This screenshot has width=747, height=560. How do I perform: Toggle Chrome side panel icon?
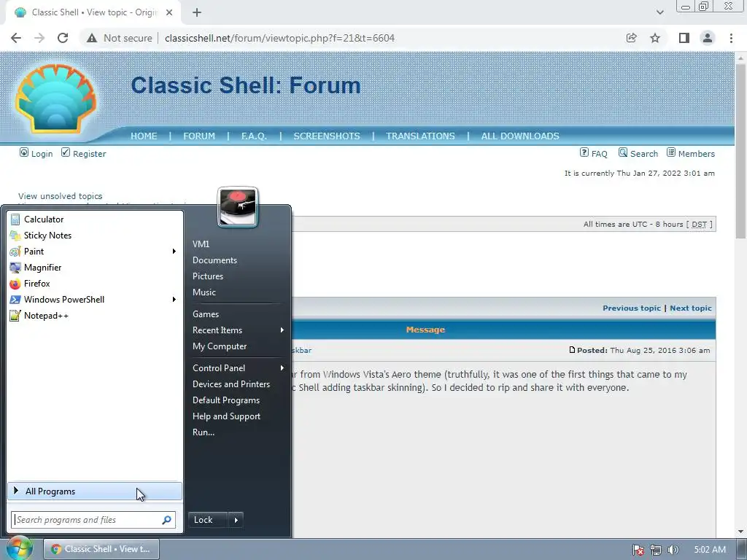(x=684, y=38)
